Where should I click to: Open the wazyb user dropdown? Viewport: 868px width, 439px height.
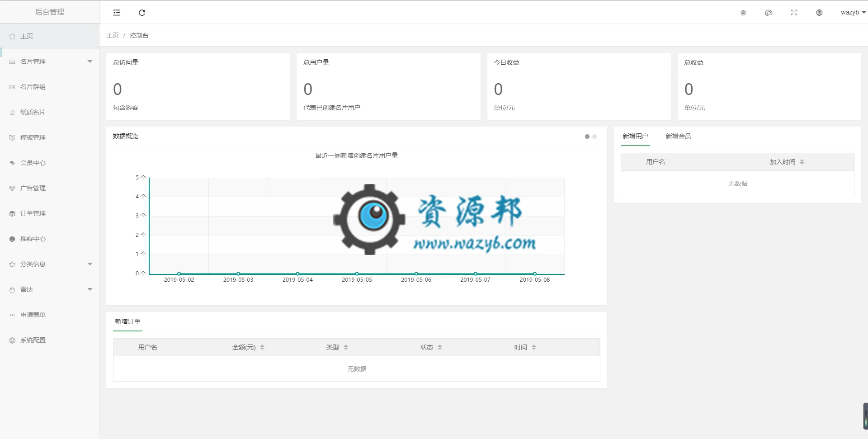[x=853, y=13]
